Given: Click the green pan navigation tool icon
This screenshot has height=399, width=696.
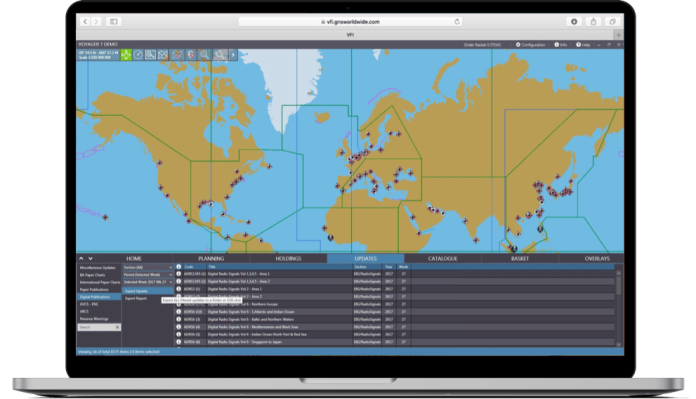Looking at the screenshot, I should click(x=126, y=55).
